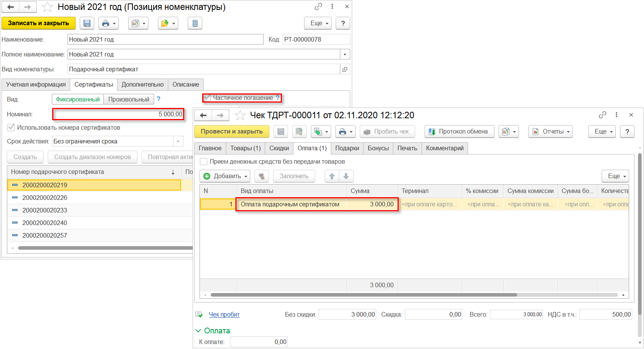Viewport: 644px width, 349px height.
Task: Open Еще menu above payment table
Action: (x=615, y=176)
